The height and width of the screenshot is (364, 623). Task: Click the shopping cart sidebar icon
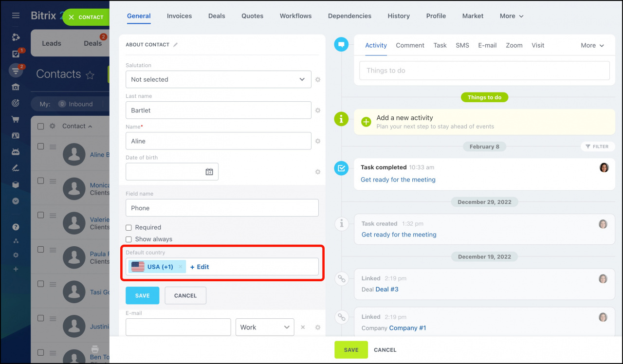[x=16, y=119]
